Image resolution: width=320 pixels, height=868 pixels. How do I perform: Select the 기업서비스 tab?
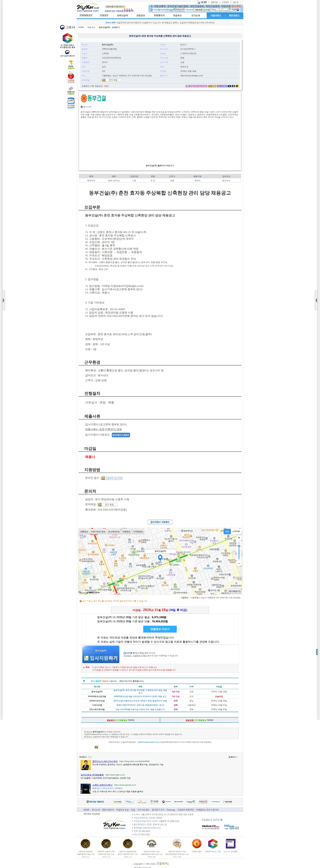tap(216, 15)
